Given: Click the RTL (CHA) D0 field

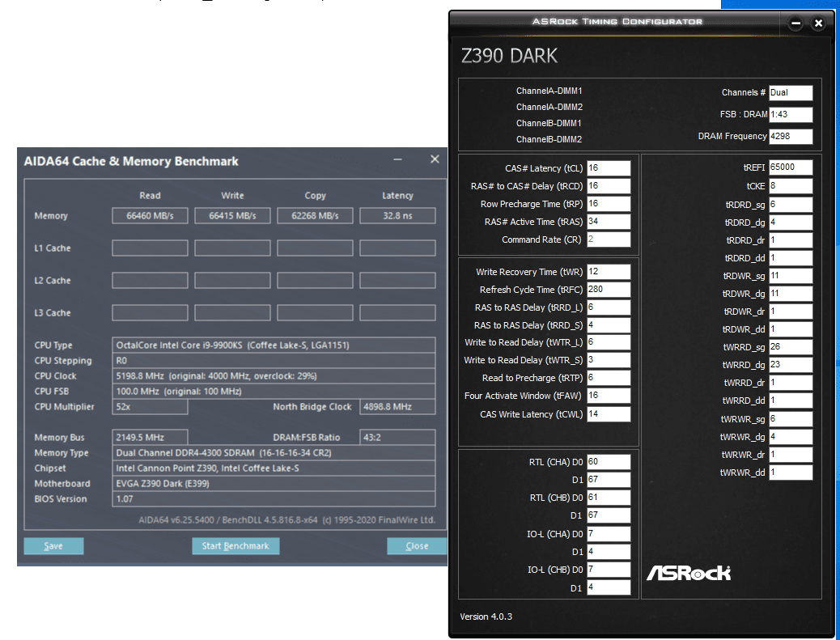Looking at the screenshot, I should point(609,462).
